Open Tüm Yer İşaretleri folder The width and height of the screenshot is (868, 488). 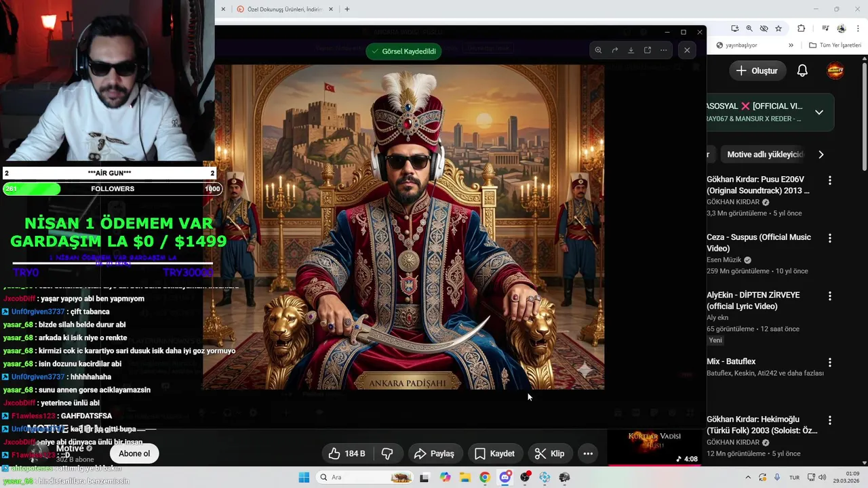(x=835, y=45)
